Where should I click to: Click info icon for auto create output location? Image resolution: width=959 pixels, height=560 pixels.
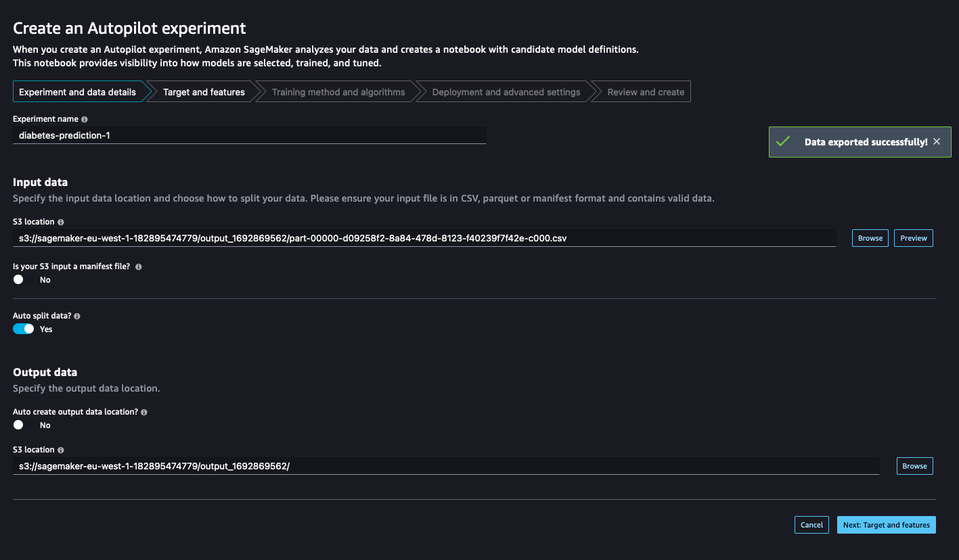tap(144, 412)
